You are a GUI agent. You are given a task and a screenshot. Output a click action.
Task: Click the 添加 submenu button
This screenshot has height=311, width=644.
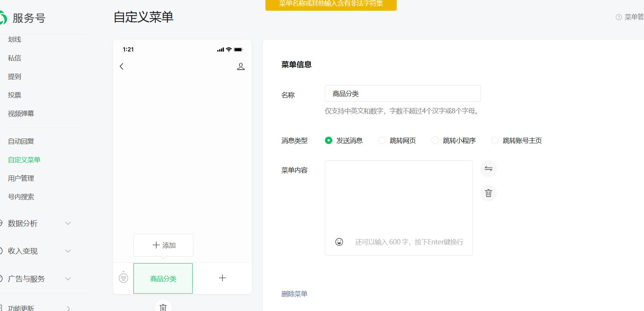[x=163, y=245]
